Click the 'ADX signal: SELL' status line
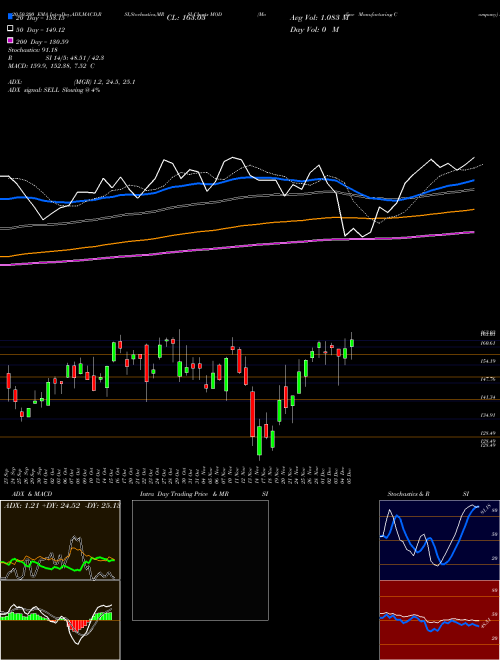 point(54,90)
